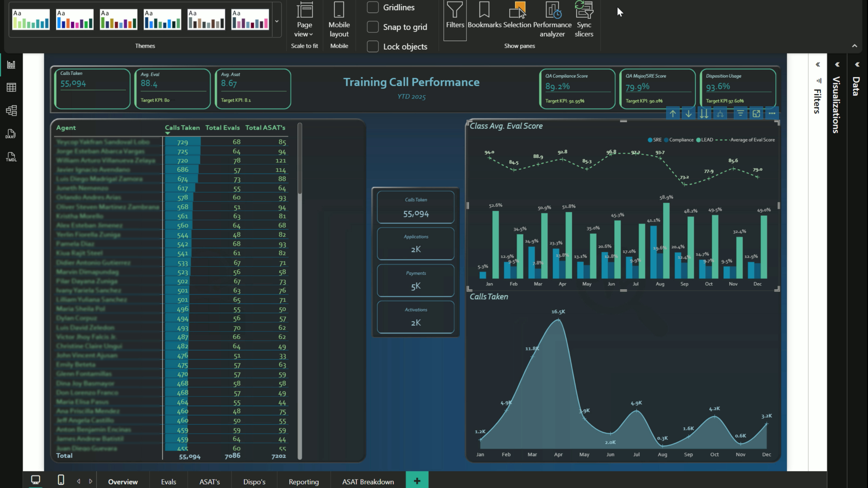Image resolution: width=868 pixels, height=488 pixels.
Task: Click the Filters vertical pane label
Action: point(817,101)
